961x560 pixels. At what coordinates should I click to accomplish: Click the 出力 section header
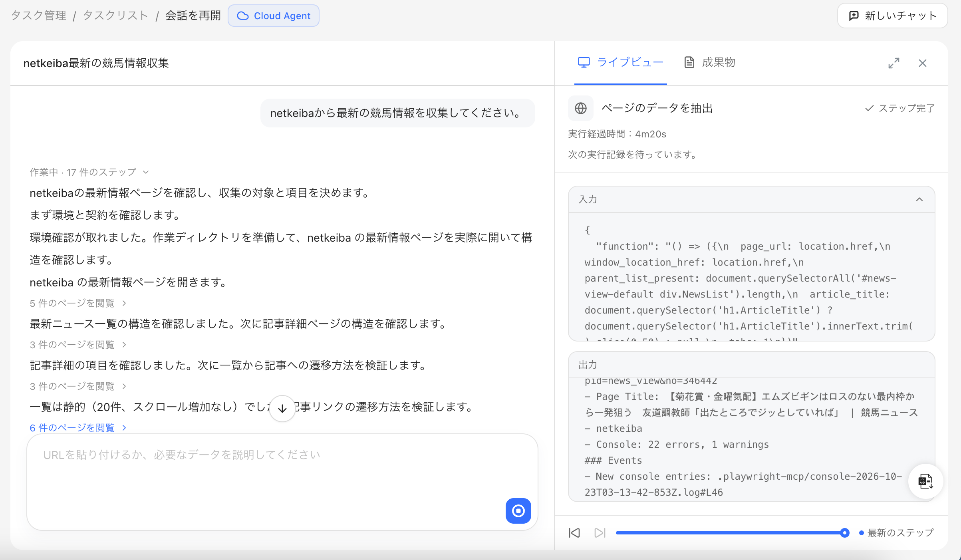(x=751, y=365)
